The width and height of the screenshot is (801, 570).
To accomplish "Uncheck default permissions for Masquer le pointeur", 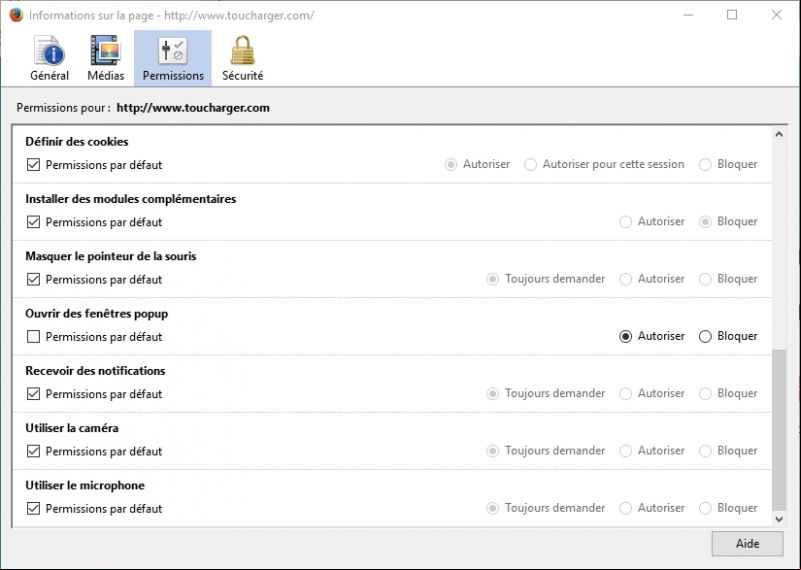I will tap(33, 279).
